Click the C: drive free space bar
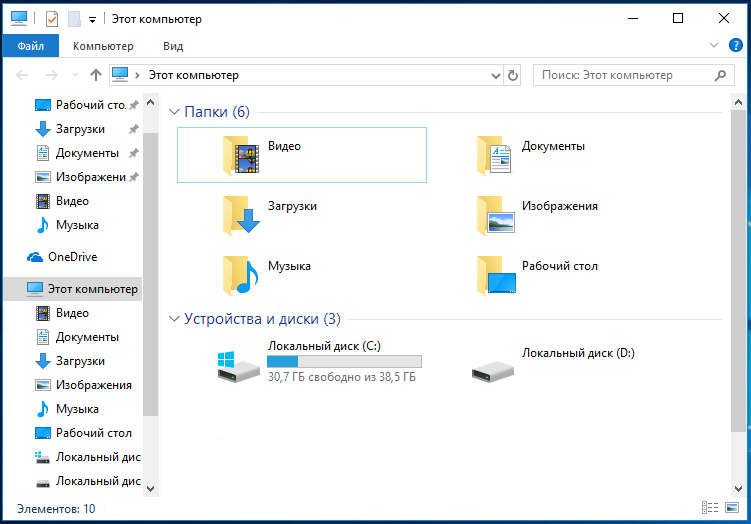The image size is (751, 524). (x=344, y=361)
